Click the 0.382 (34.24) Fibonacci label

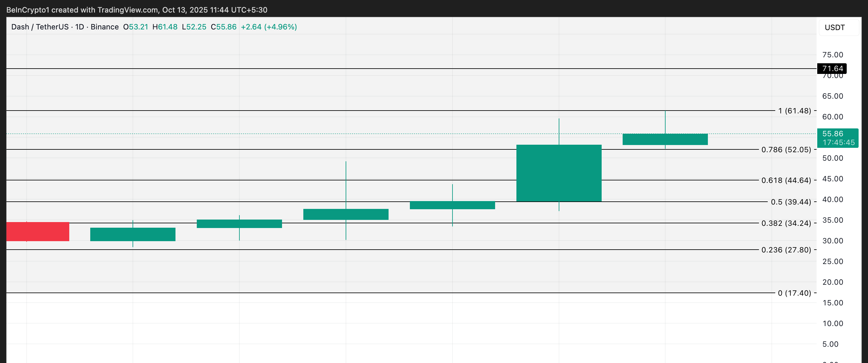(786, 223)
